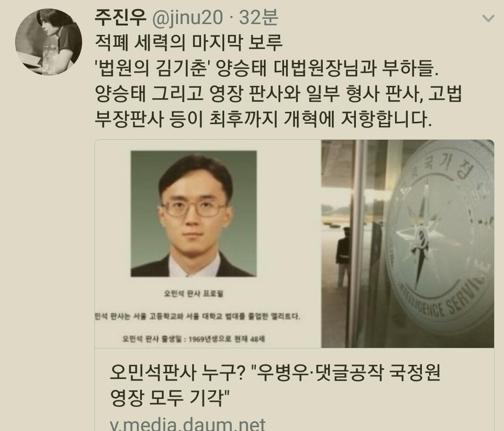
Task: Click the tweet line mentioning 양승태 대법원장님
Action: [267, 68]
